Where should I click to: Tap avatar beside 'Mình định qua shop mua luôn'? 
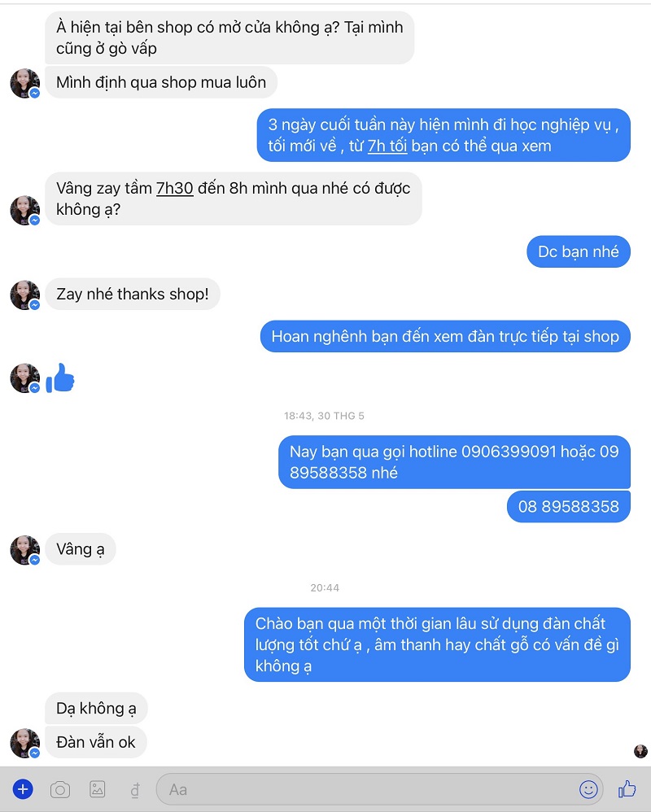pyautogui.click(x=25, y=83)
